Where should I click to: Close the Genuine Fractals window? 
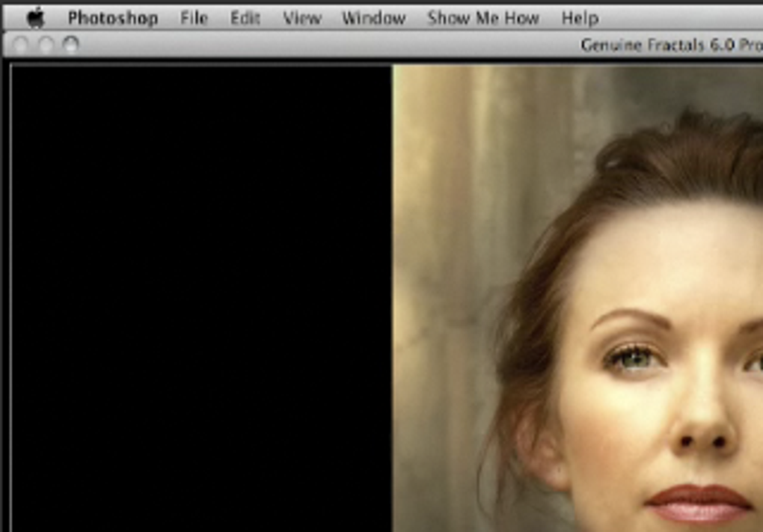(x=20, y=45)
